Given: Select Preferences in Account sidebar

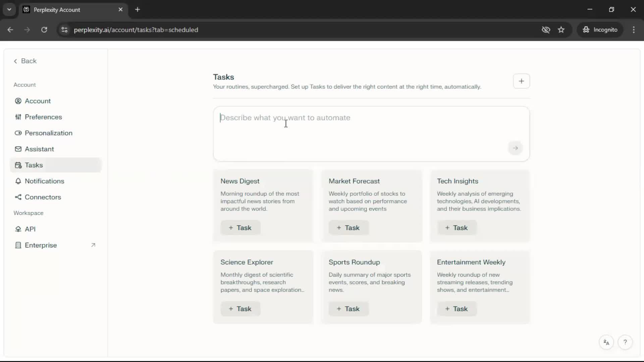Looking at the screenshot, I should click(x=43, y=117).
